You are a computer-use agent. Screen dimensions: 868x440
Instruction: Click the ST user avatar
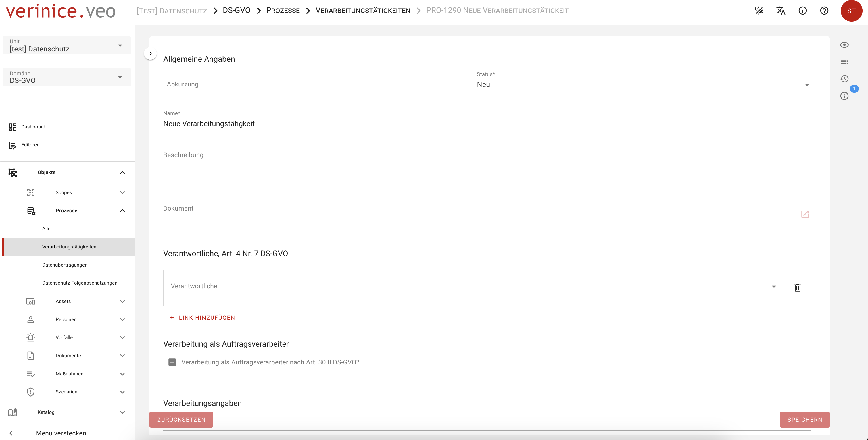851,11
